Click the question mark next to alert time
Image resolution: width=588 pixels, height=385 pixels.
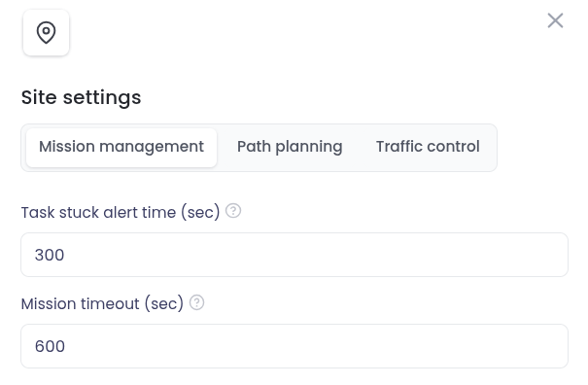click(x=233, y=211)
